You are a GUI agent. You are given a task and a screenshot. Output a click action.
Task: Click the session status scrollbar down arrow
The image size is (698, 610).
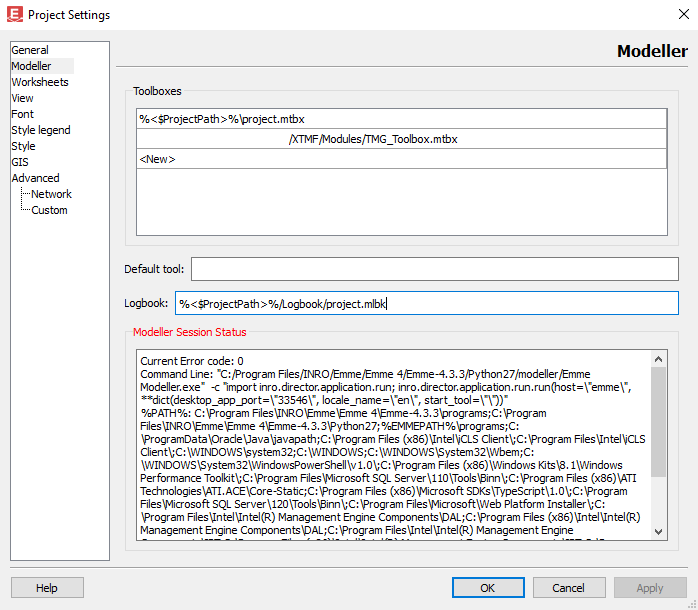[658, 532]
